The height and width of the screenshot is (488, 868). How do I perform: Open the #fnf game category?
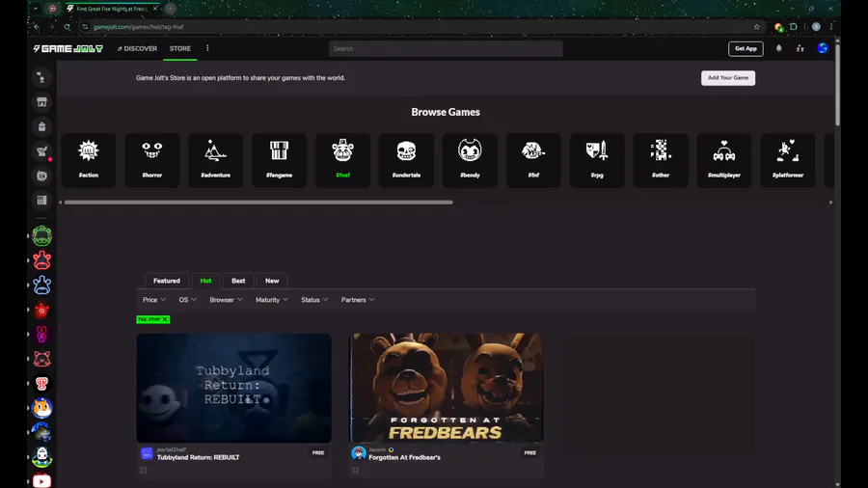(533, 160)
